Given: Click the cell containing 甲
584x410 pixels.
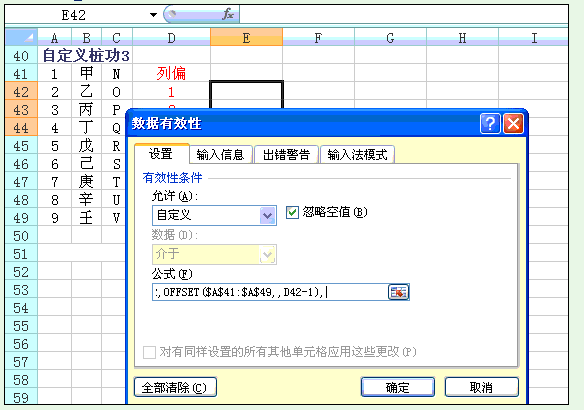Looking at the screenshot, I should coord(86,73).
